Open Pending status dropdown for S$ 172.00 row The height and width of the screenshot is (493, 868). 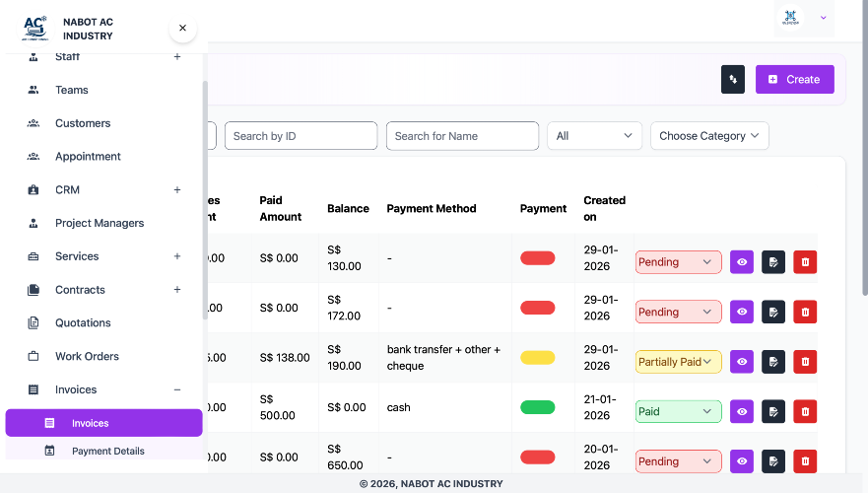click(678, 312)
